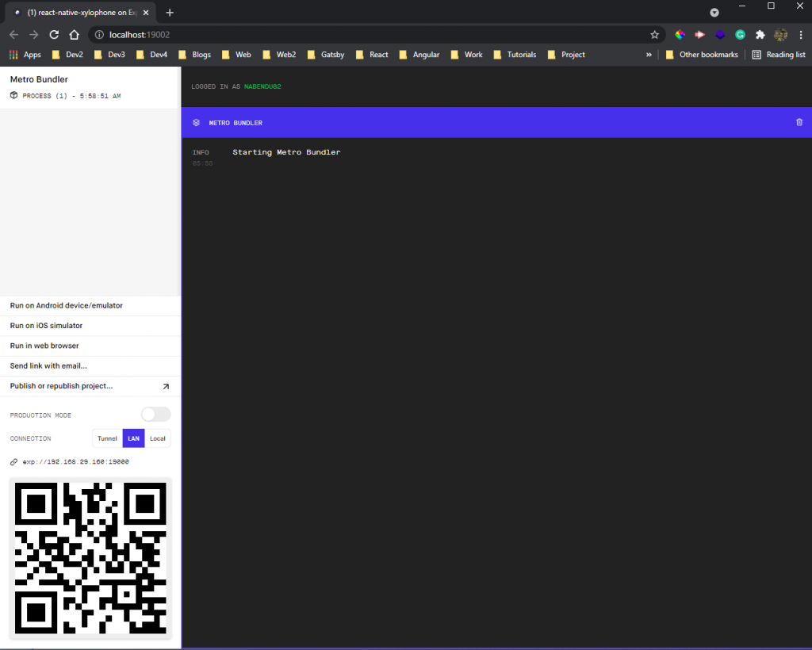812x650 pixels.
Task: Click Run on iOS simulator
Action: tap(90, 326)
